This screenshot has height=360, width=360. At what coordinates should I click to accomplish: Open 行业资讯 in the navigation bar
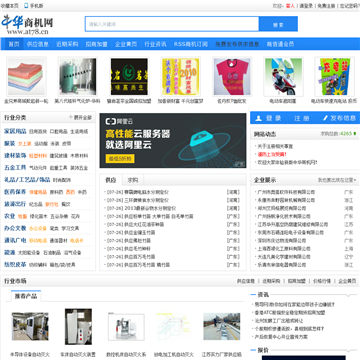pos(155,44)
